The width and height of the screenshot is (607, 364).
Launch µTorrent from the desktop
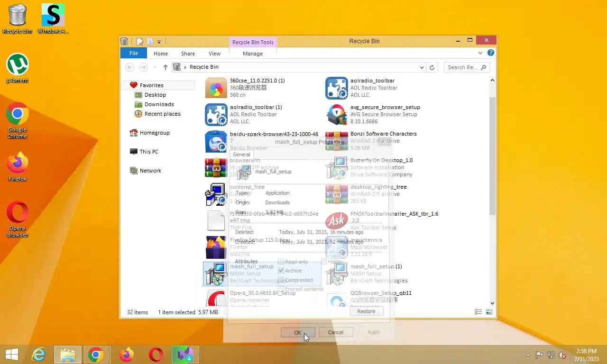tap(18, 68)
